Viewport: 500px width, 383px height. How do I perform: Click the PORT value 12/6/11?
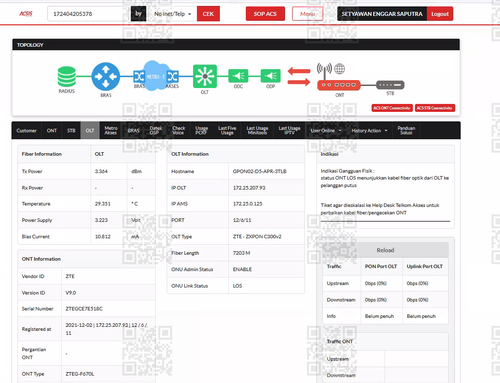[242, 220]
